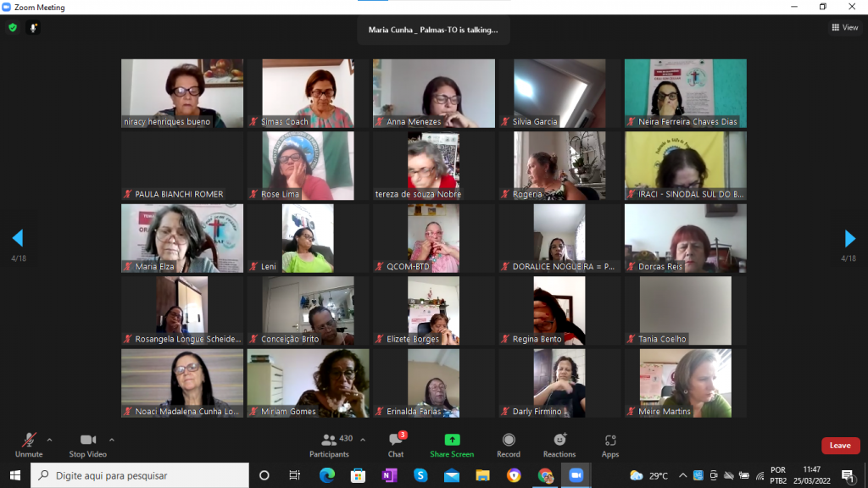Go to previous gallery page arrow
Viewport: 868px width, 488px height.
coord(18,238)
